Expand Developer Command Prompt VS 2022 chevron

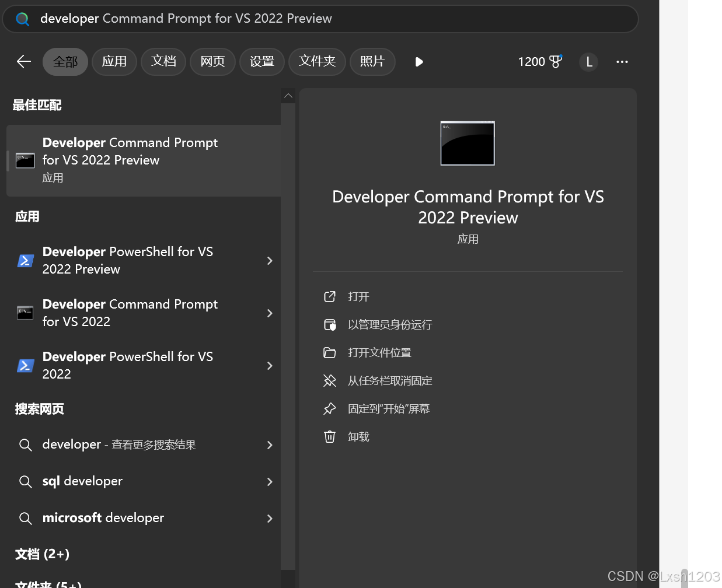tap(270, 313)
